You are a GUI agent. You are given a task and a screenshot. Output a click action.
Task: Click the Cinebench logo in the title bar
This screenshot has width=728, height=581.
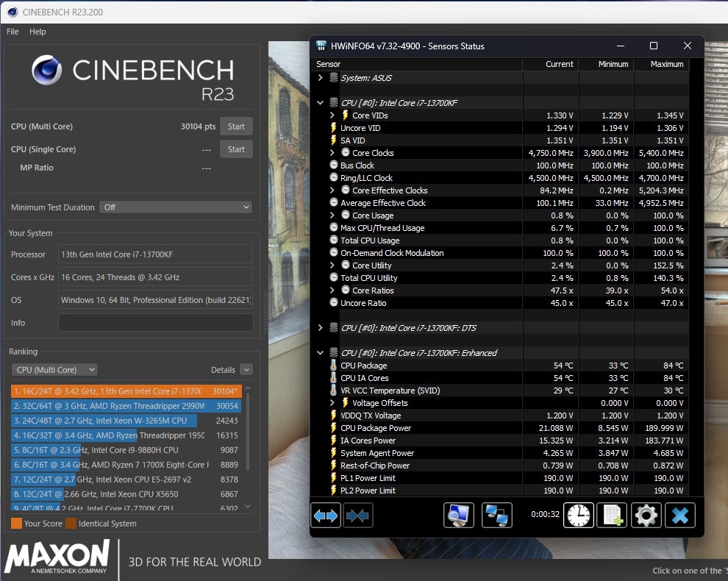click(x=12, y=13)
